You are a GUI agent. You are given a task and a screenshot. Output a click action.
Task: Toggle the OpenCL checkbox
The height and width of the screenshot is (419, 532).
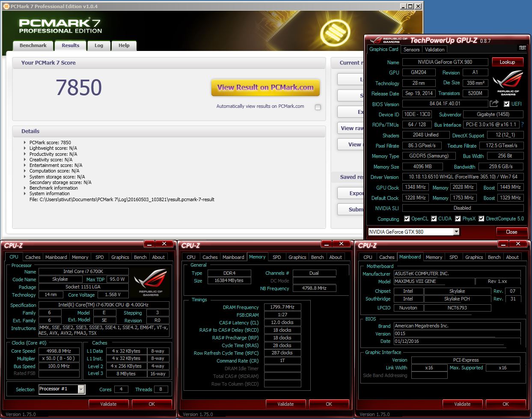(x=407, y=219)
